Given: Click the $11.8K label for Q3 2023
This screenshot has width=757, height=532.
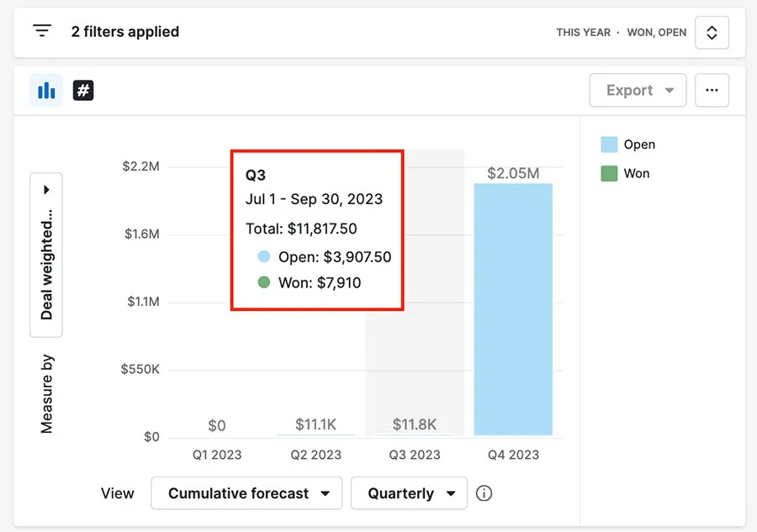Looking at the screenshot, I should [415, 424].
